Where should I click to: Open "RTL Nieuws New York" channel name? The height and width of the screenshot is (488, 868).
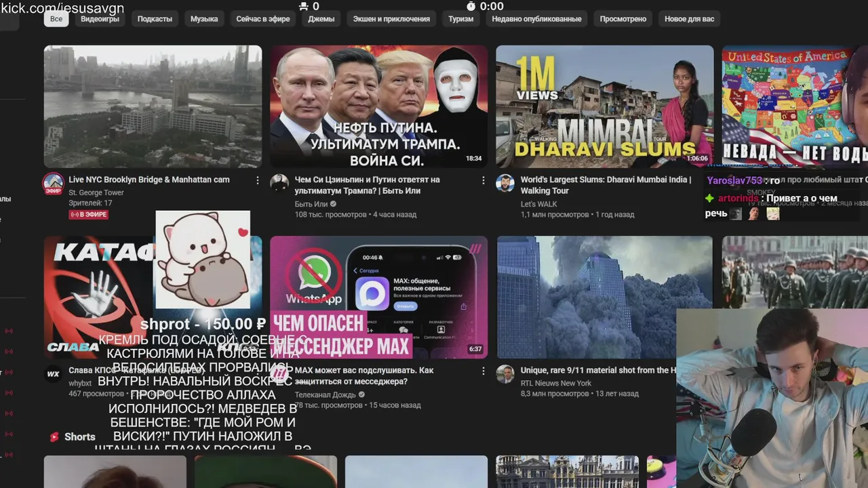556,383
